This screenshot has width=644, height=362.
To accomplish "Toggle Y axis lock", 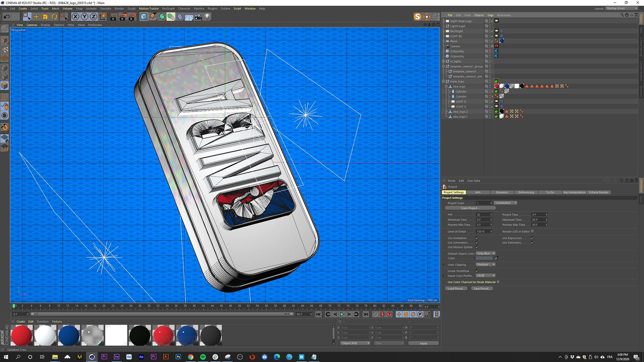I will click(85, 16).
